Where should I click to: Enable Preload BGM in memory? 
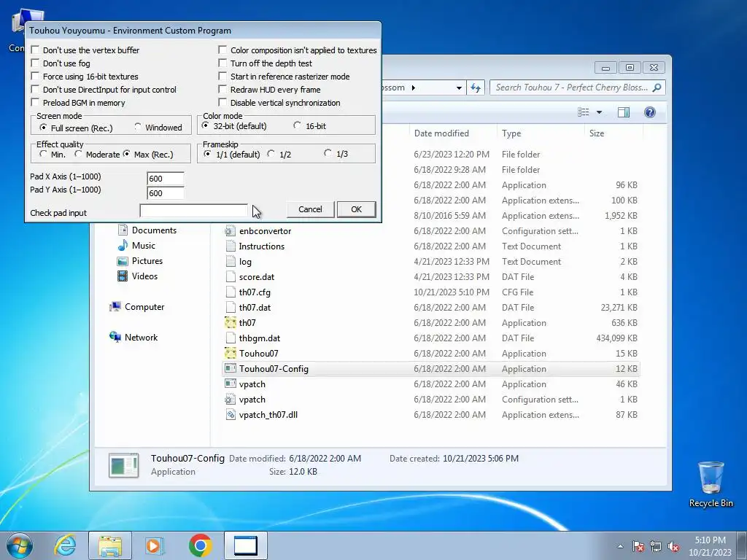(x=35, y=102)
